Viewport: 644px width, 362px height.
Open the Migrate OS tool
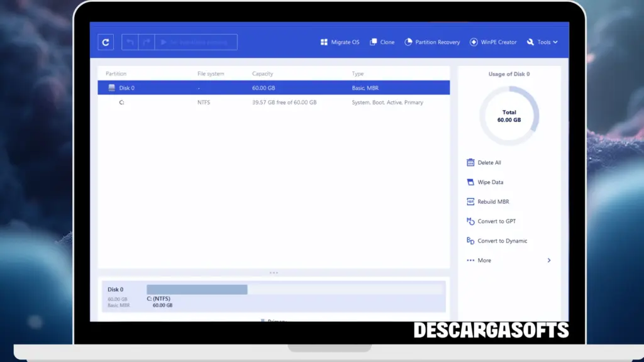(340, 42)
